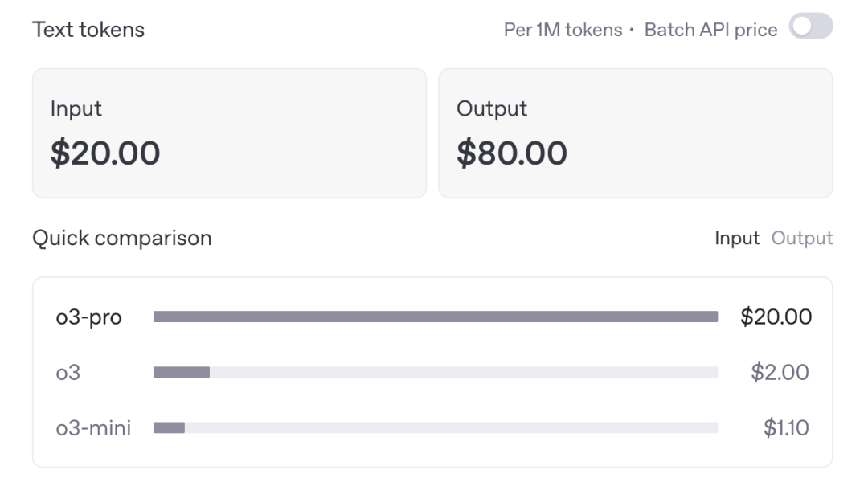Click the $2.00 price for o3
The image size is (868, 486).
pyautogui.click(x=780, y=372)
